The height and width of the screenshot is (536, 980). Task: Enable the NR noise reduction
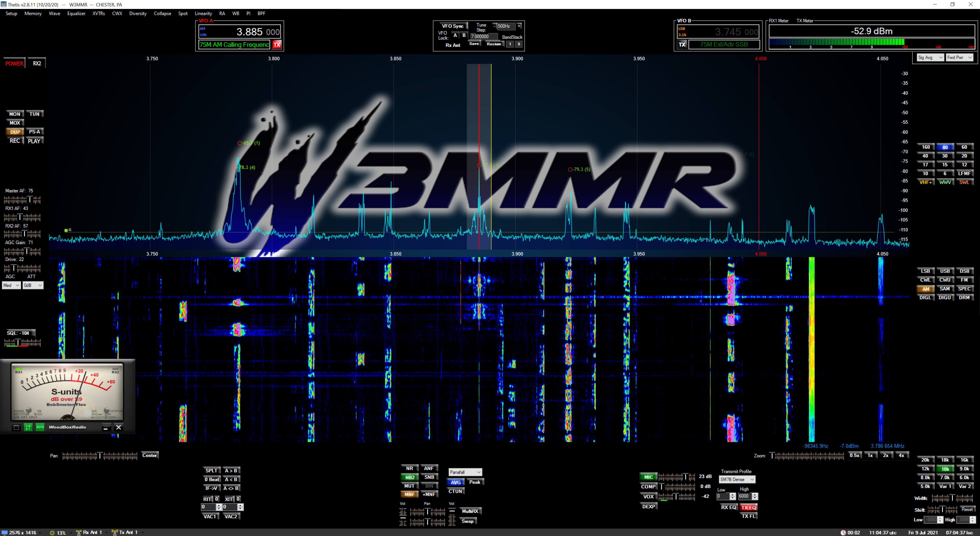pyautogui.click(x=409, y=468)
